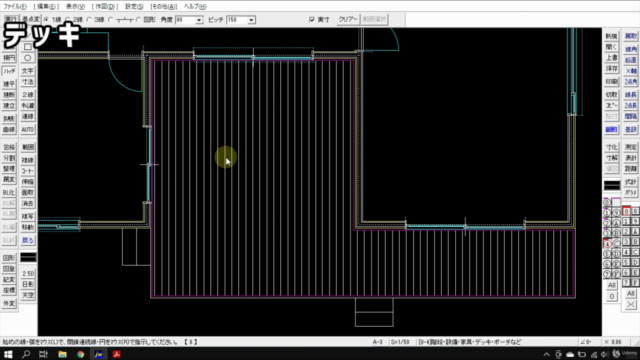This screenshot has width=640, height=360.
Task: Click the S=1/50 scale button in status bar
Action: (400, 342)
